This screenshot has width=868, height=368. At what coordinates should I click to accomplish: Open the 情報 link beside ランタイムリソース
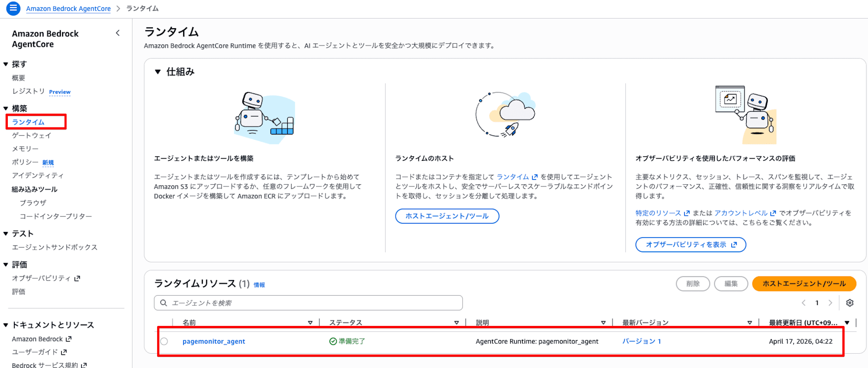point(260,285)
